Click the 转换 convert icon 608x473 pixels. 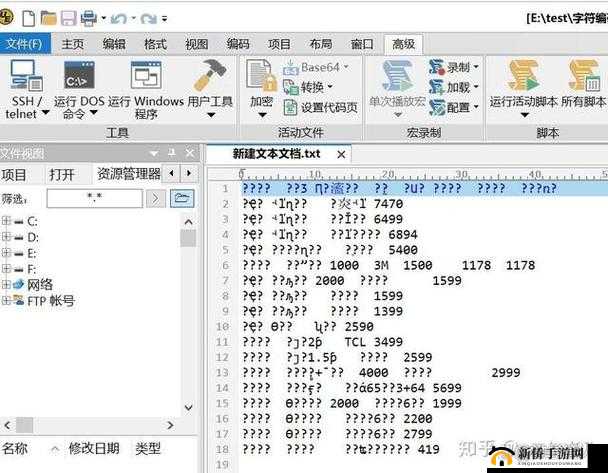(290, 87)
